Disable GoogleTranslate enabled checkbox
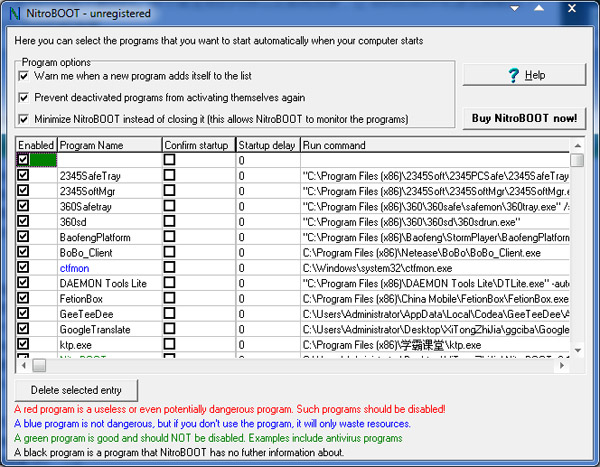Image resolution: width=600 pixels, height=467 pixels. pos(23,328)
